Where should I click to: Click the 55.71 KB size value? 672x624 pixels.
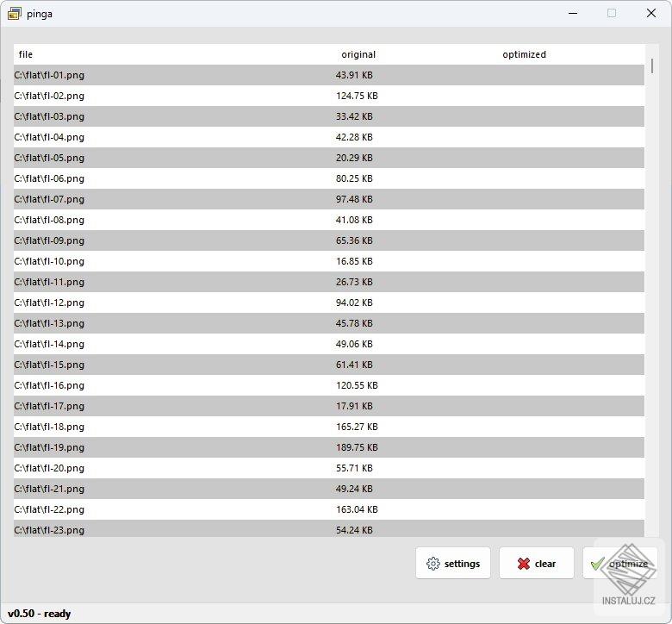354,468
